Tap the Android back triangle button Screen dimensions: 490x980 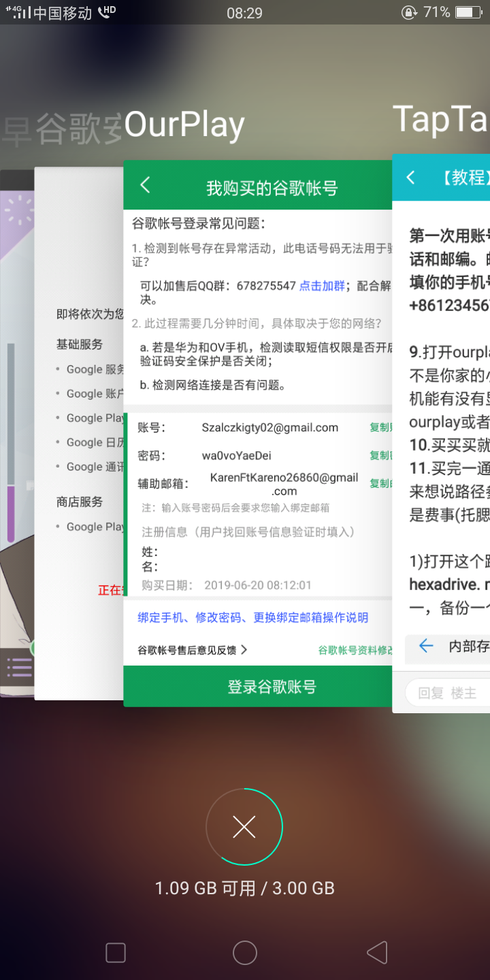pos(376,953)
